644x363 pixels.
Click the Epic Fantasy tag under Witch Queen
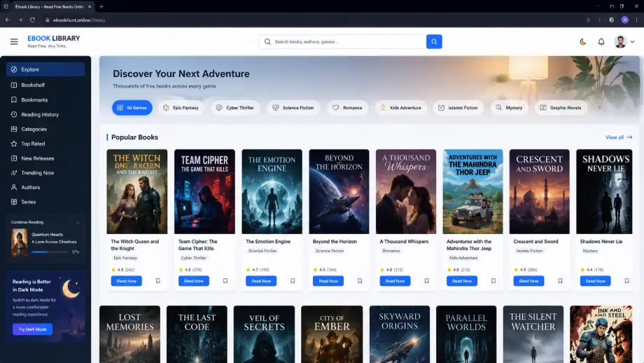point(125,258)
